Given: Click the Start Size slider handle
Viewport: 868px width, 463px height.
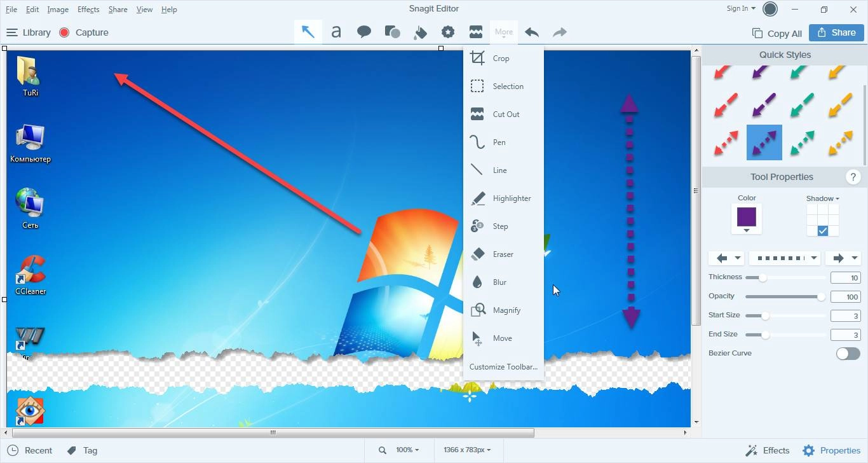Looking at the screenshot, I should pos(765,315).
